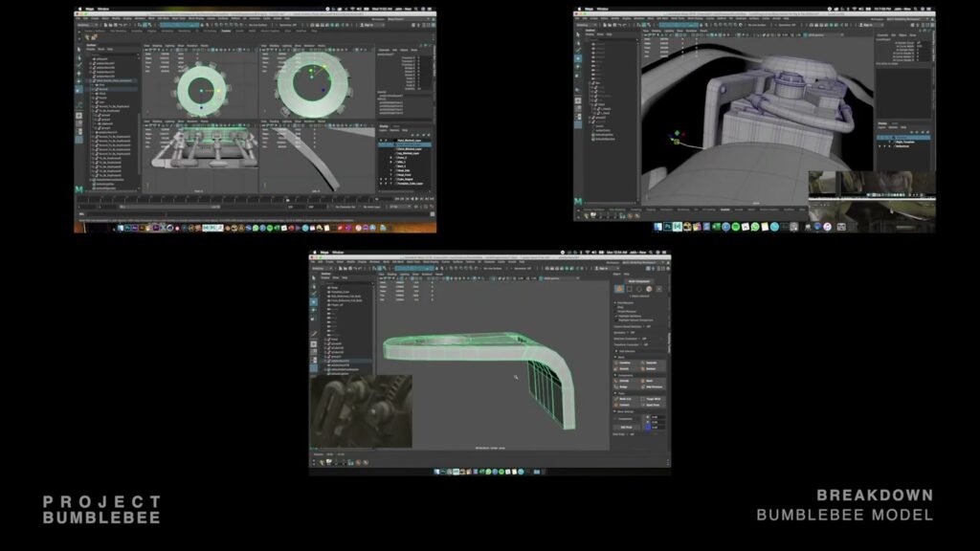The width and height of the screenshot is (980, 551).
Task: Click reference photo thumbnail in bottom Maya window
Action: (361, 411)
